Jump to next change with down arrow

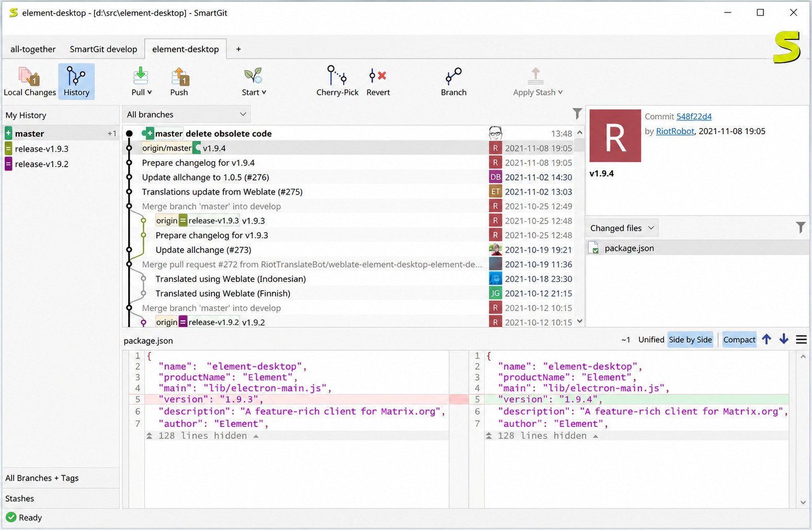[784, 340]
